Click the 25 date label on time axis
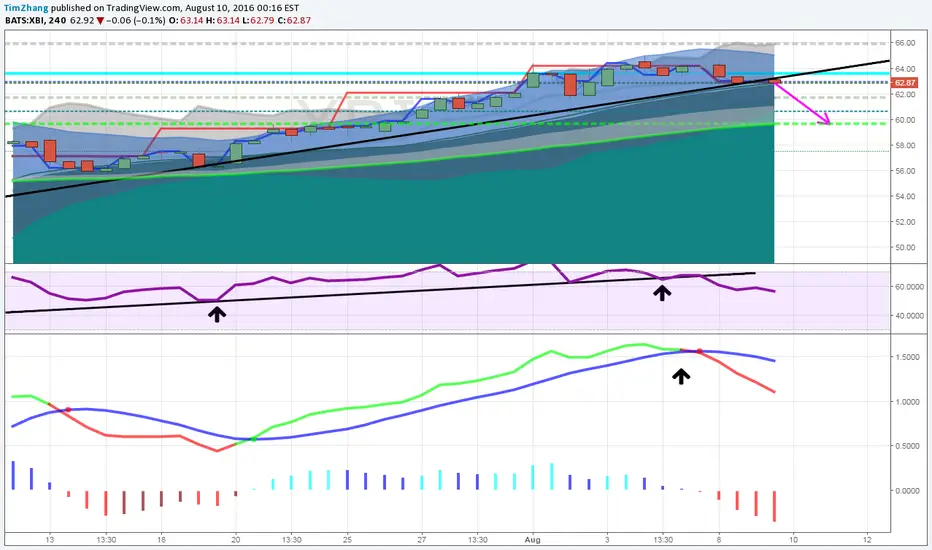 [x=348, y=540]
